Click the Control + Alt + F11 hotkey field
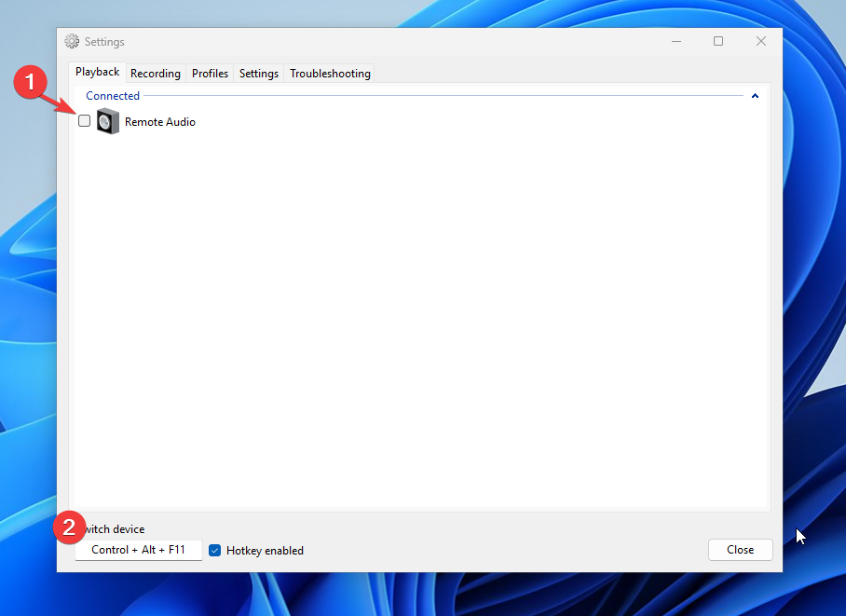 click(x=138, y=550)
